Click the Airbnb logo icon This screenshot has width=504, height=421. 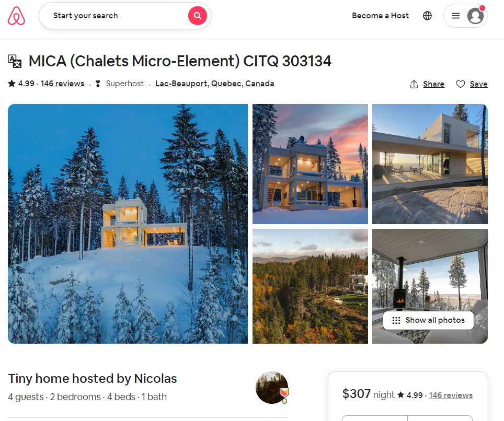[x=16, y=16]
